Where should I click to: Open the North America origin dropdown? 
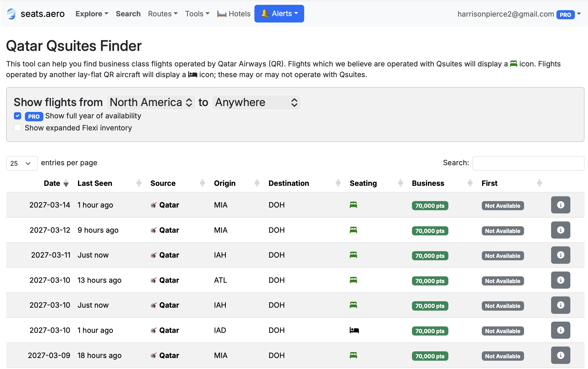coord(151,103)
